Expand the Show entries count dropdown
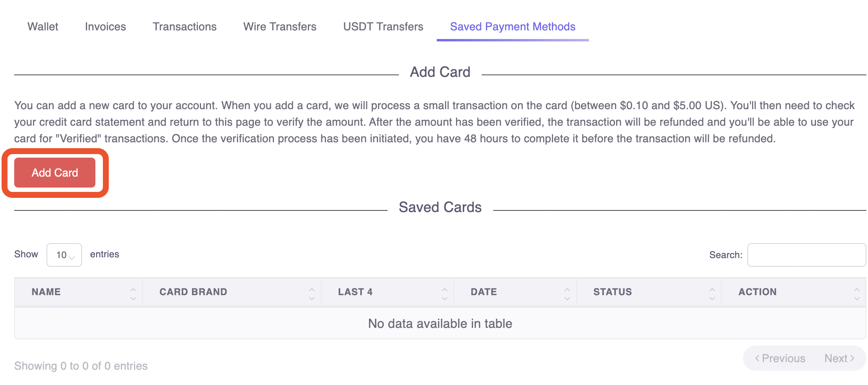This screenshot has width=868, height=385. click(x=64, y=255)
